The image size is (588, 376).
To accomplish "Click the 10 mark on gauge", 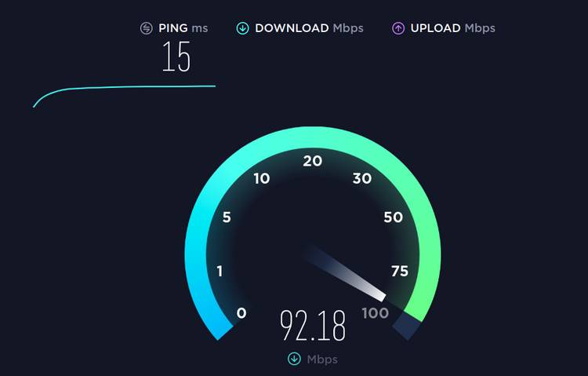I will tap(261, 178).
